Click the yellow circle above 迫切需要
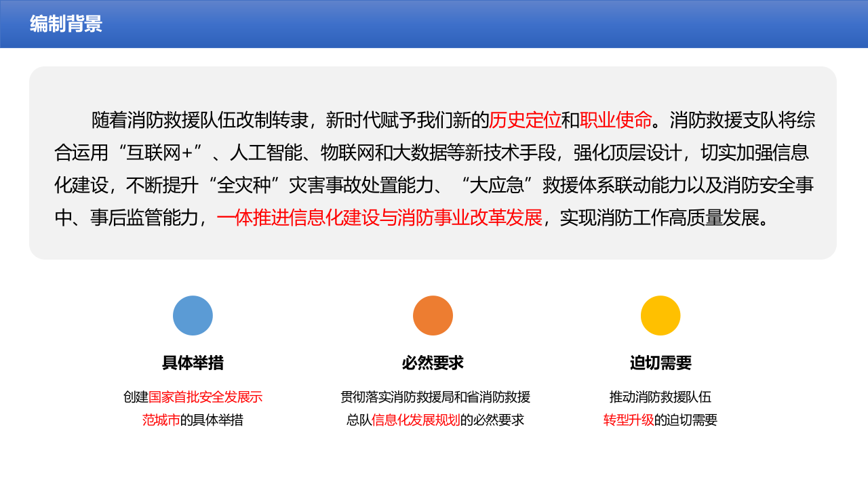 (x=660, y=315)
